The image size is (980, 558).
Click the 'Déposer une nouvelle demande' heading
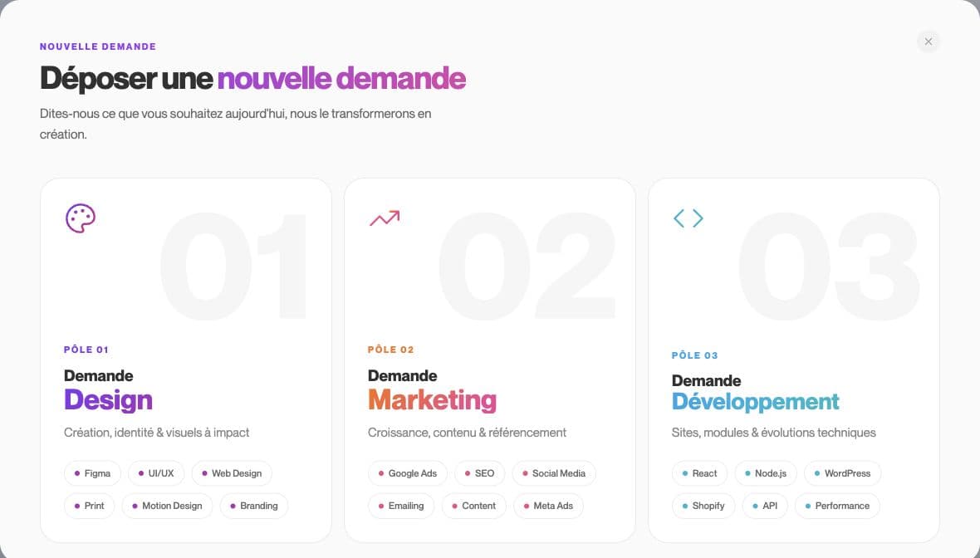coord(252,79)
